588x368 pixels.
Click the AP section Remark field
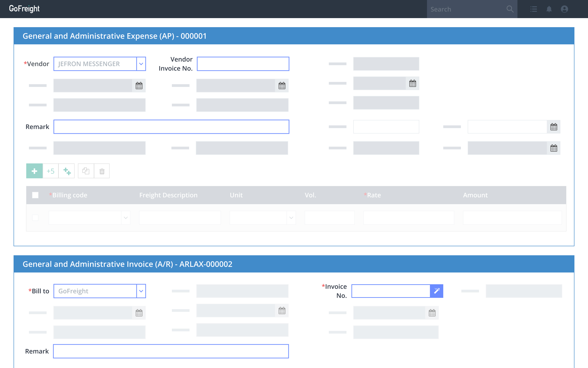(171, 127)
